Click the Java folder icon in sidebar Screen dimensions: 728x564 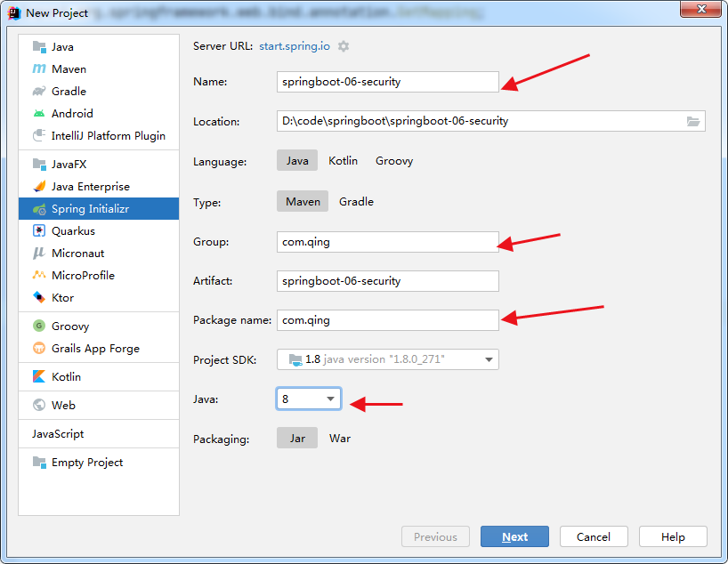39,47
